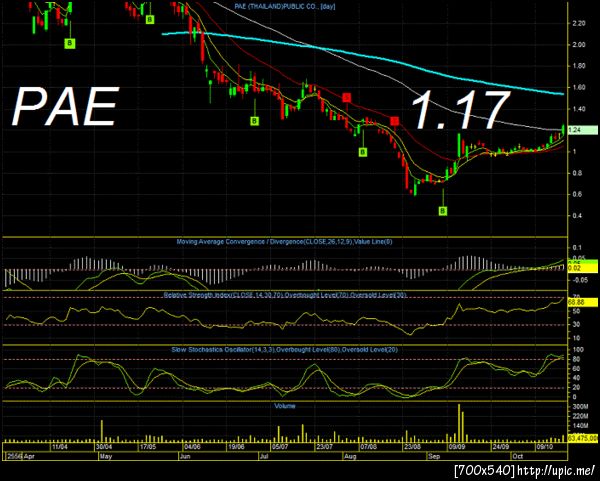600x481 pixels.
Task: Click the 30/04 date label
Action: (x=104, y=447)
